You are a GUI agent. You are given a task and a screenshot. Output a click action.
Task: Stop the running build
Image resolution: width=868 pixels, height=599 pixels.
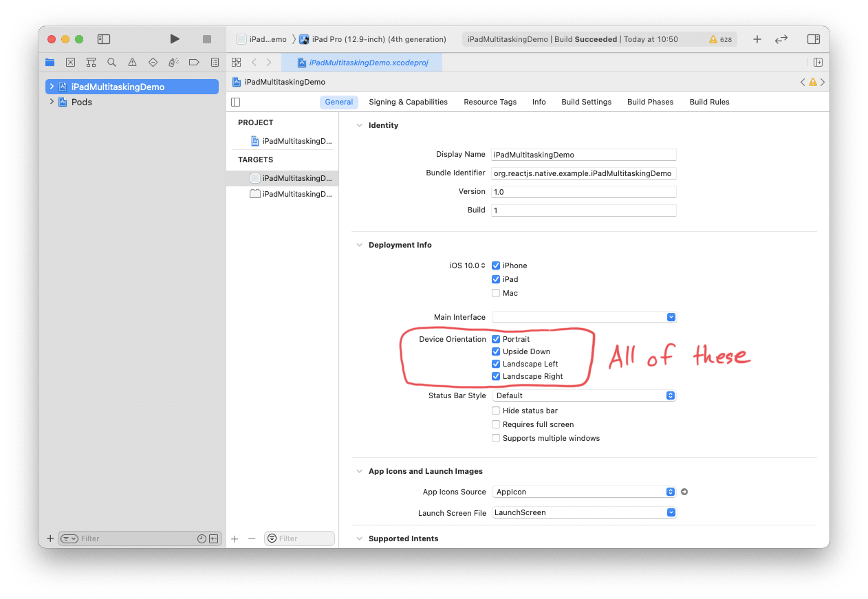(207, 39)
